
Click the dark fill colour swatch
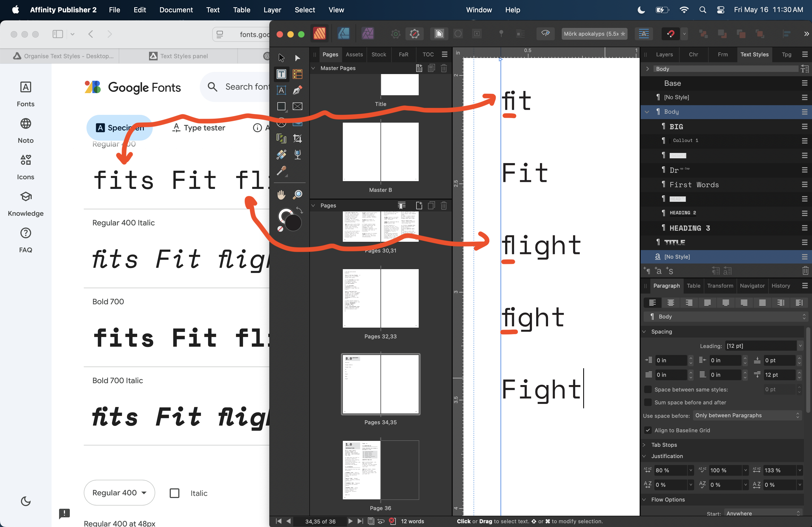[x=293, y=223]
